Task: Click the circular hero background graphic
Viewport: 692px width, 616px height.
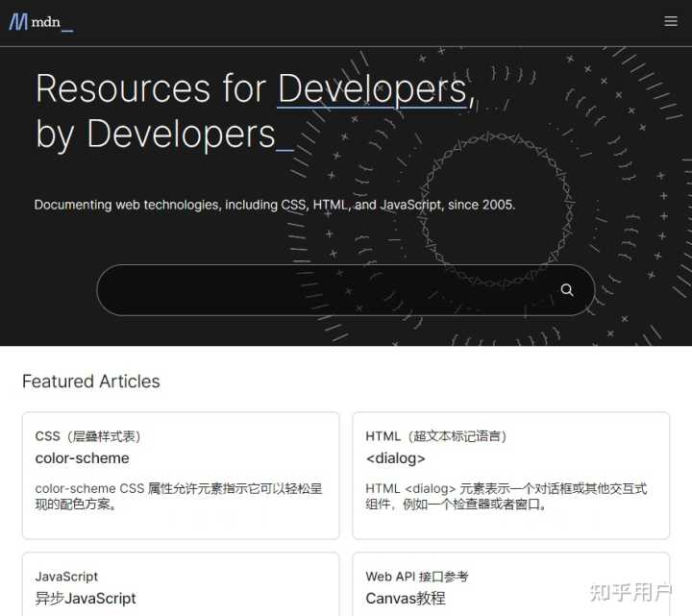Action: (494, 209)
